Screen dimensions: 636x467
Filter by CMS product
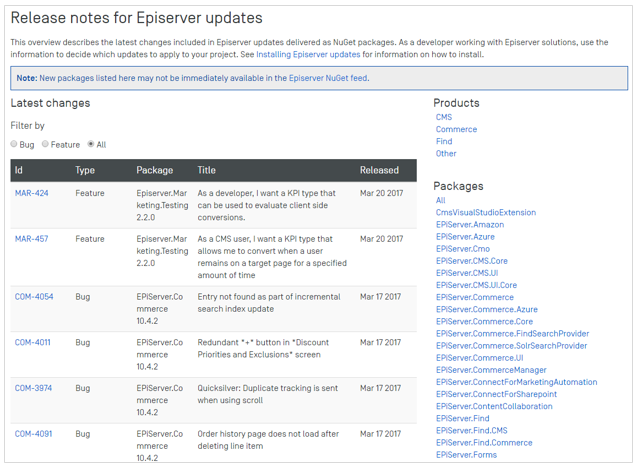click(444, 117)
